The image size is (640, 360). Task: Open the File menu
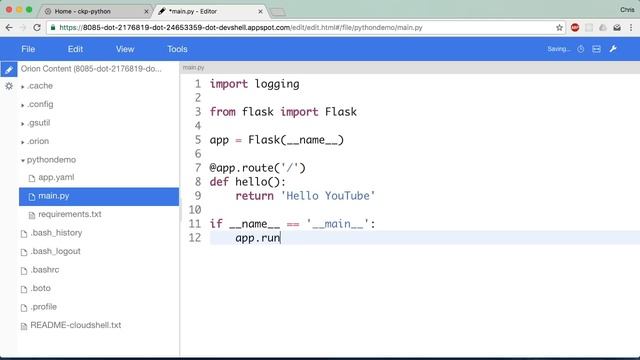(x=28, y=49)
